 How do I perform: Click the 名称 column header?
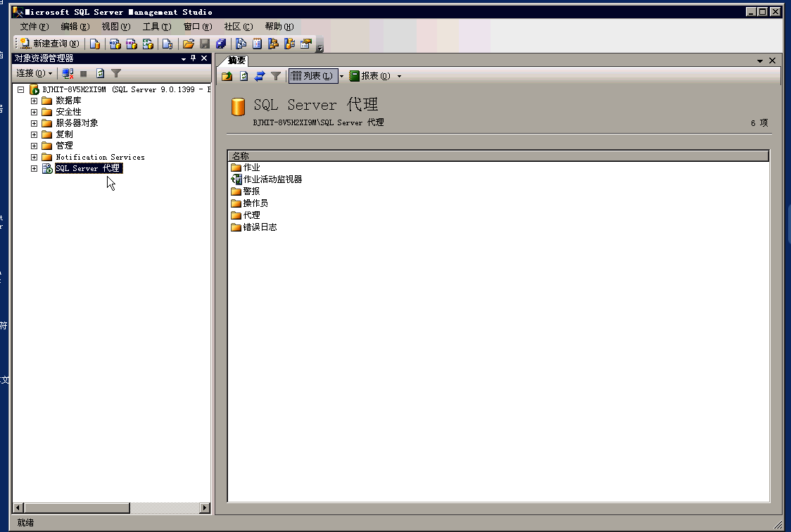(498, 156)
